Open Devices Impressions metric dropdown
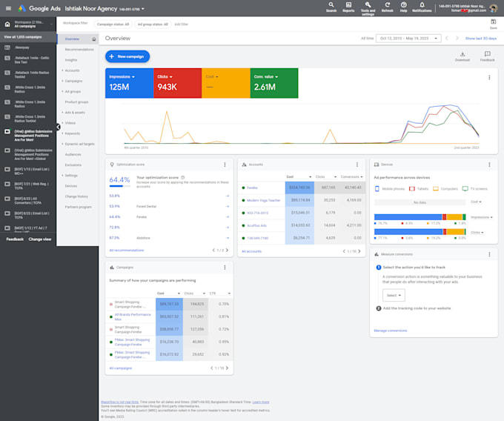Viewport: 504px width, 421px height. [481, 217]
